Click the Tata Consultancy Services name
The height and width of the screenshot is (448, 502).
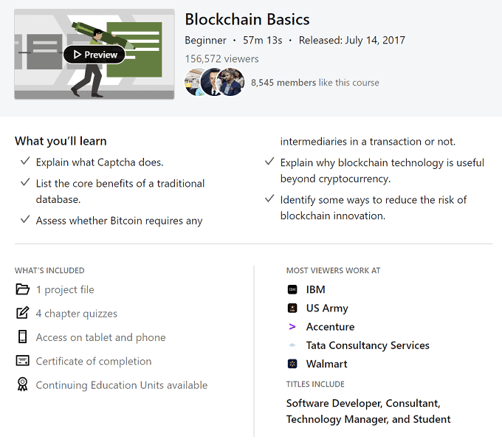(368, 345)
